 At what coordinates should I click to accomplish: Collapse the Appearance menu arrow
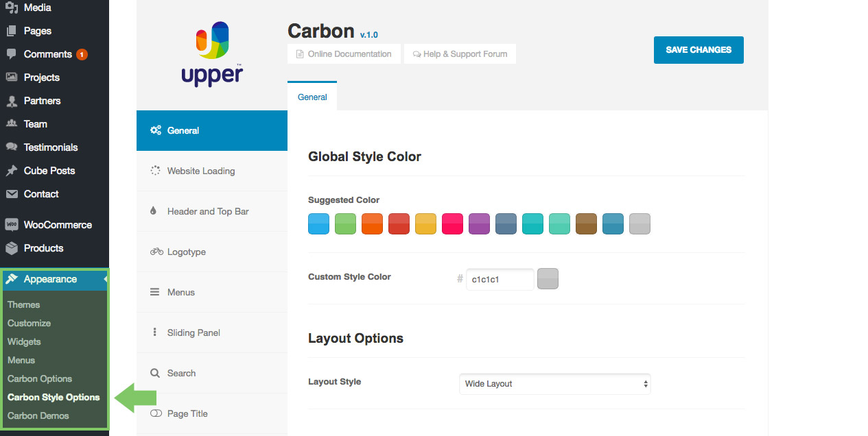point(106,279)
